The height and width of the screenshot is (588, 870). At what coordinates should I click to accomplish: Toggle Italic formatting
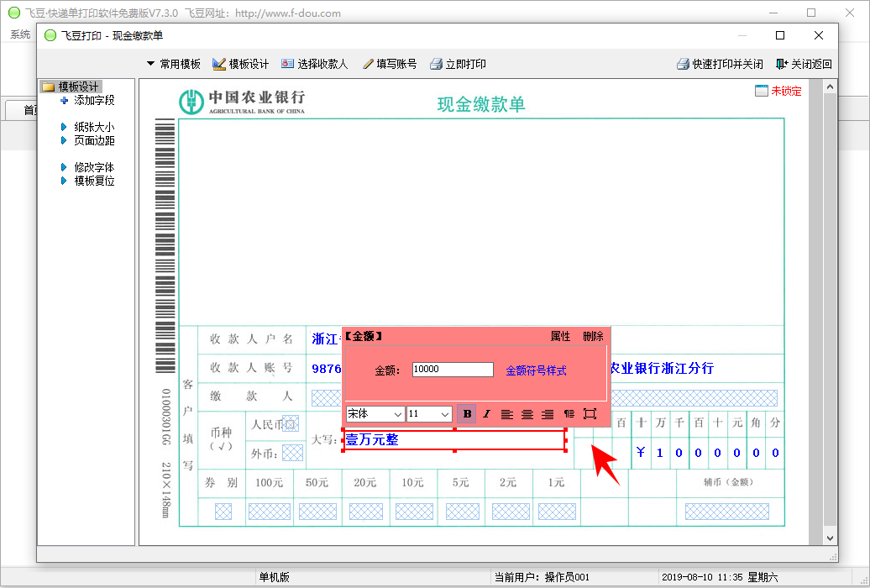pos(486,413)
